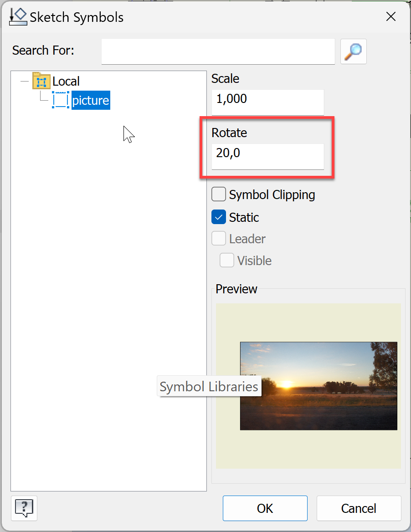411x532 pixels.
Task: Uncheck the Static checkbox
Action: (219, 217)
